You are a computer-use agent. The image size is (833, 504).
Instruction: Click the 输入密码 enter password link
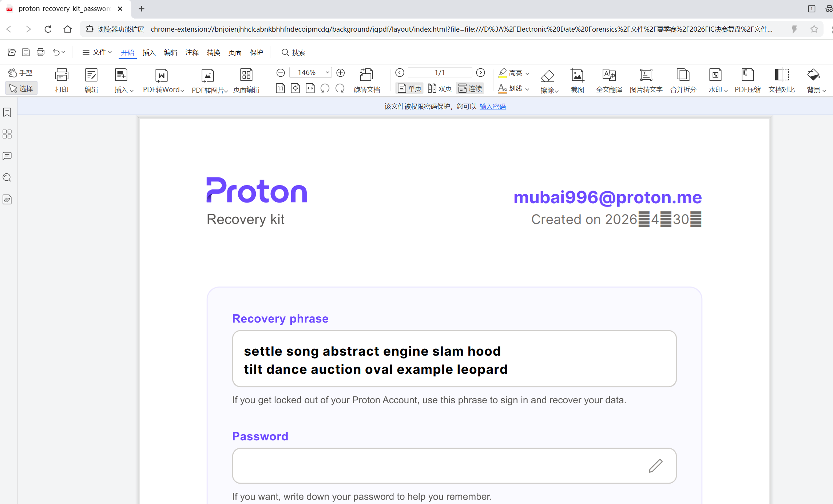point(492,107)
